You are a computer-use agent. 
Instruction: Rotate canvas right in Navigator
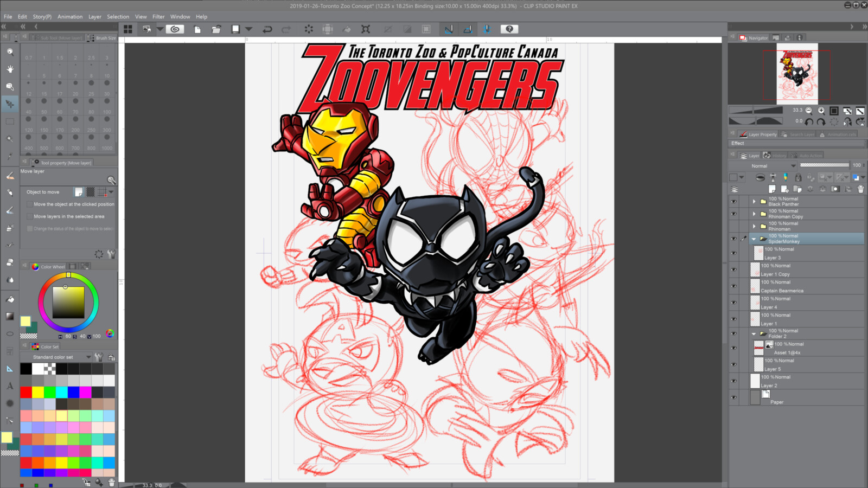pyautogui.click(x=821, y=121)
